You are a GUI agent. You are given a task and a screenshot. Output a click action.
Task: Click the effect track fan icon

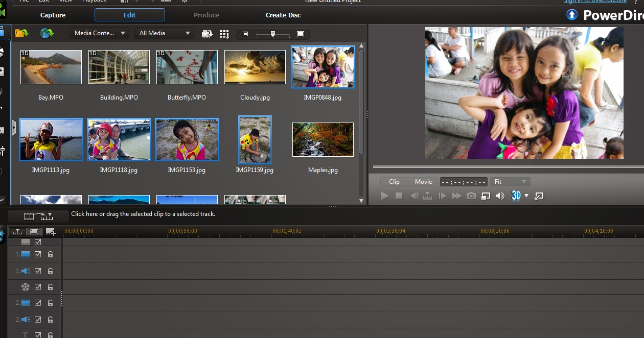click(26, 287)
